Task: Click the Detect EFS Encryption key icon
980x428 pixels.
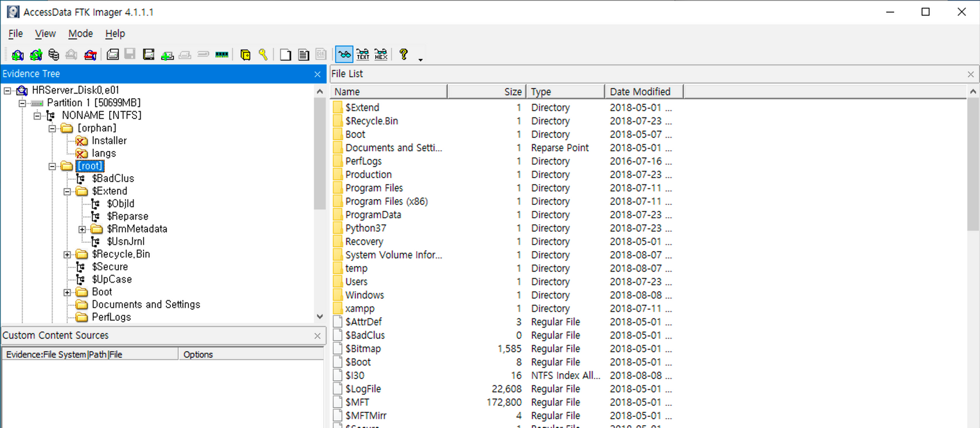Action: pyautogui.click(x=263, y=55)
